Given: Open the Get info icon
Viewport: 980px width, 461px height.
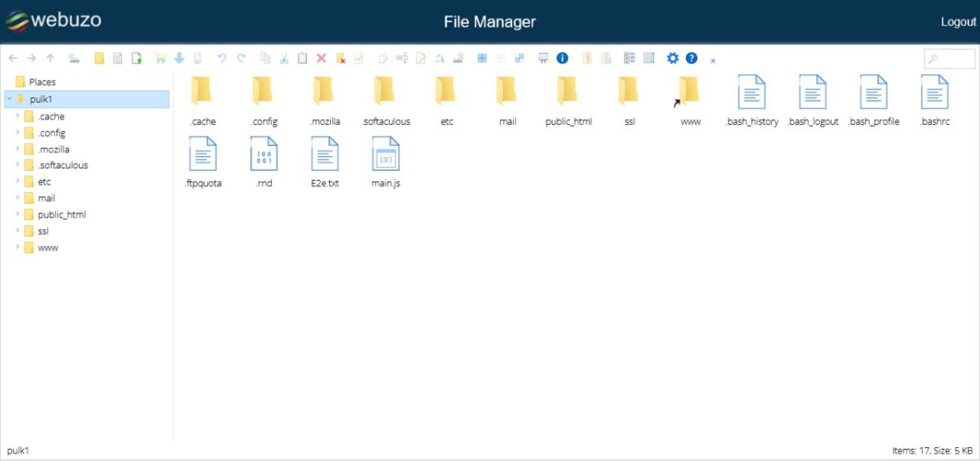Looking at the screenshot, I should (x=562, y=58).
